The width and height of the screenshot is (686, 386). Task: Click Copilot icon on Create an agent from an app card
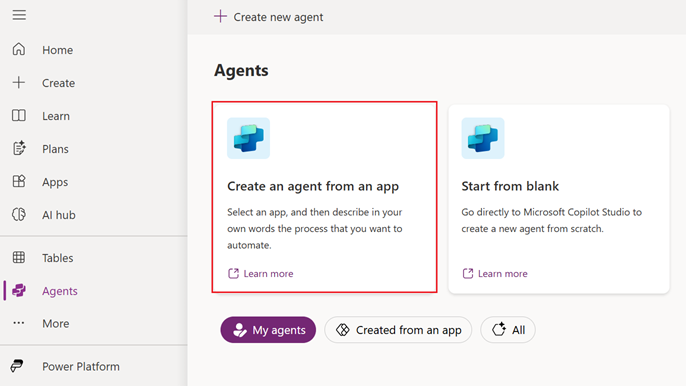click(x=248, y=138)
